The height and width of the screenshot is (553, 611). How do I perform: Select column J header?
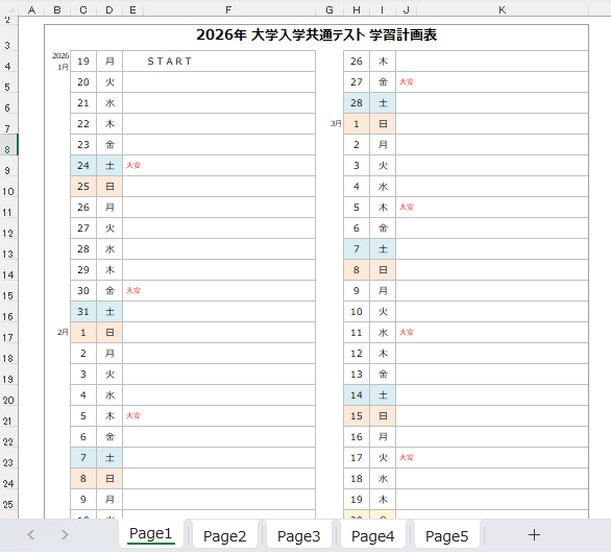(x=406, y=10)
